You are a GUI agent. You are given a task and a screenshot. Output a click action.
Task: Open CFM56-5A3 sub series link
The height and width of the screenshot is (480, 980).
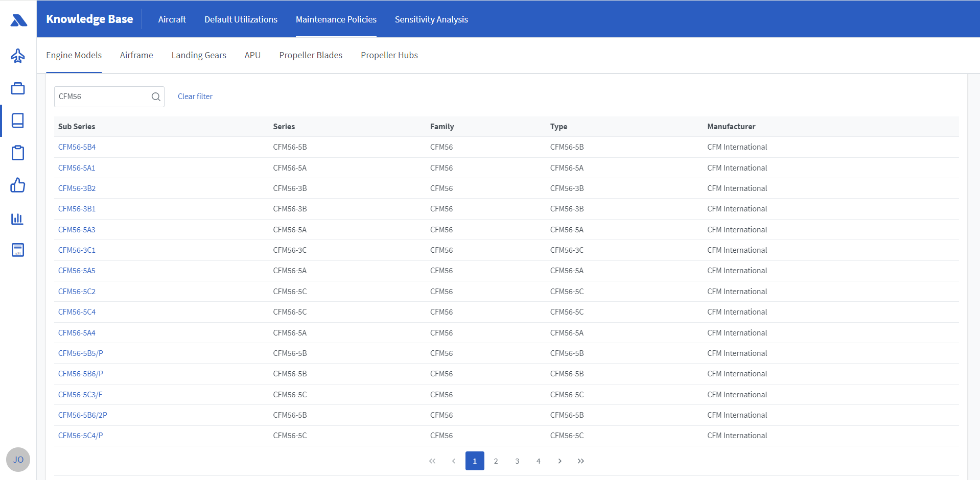coord(77,230)
